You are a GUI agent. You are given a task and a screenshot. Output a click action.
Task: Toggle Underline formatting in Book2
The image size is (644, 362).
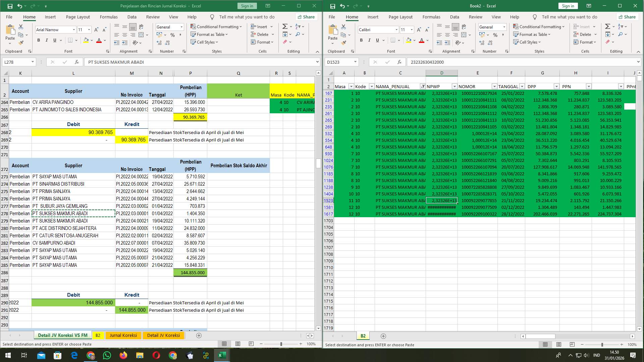pos(377,40)
